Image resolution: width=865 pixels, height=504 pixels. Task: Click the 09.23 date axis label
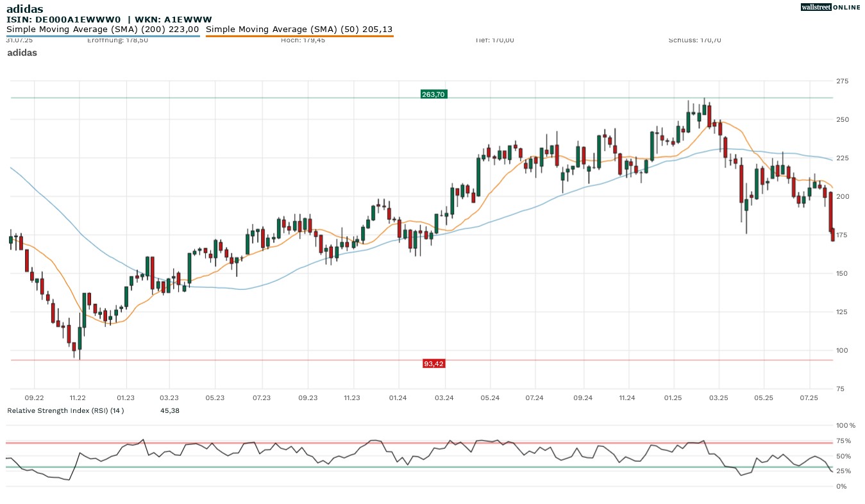(308, 398)
